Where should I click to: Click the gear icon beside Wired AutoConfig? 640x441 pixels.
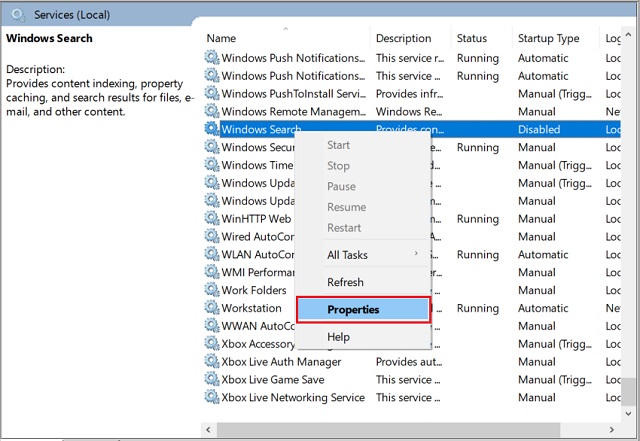pyautogui.click(x=211, y=236)
